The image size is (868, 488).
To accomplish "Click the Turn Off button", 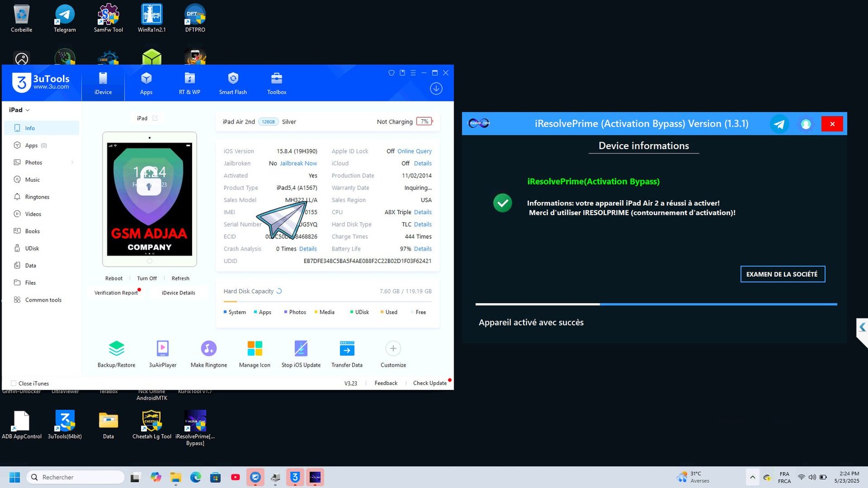I will click(x=147, y=278).
